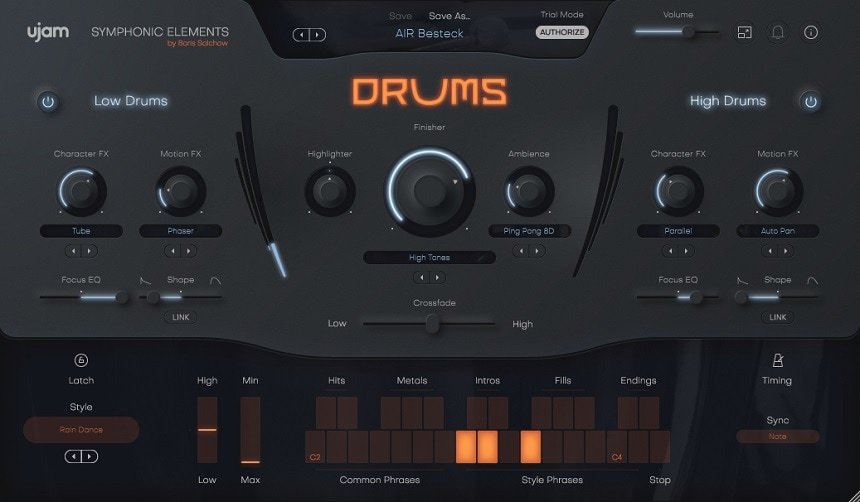860x502 pixels.
Task: Step arrows under Tube selector
Action: pos(81,251)
